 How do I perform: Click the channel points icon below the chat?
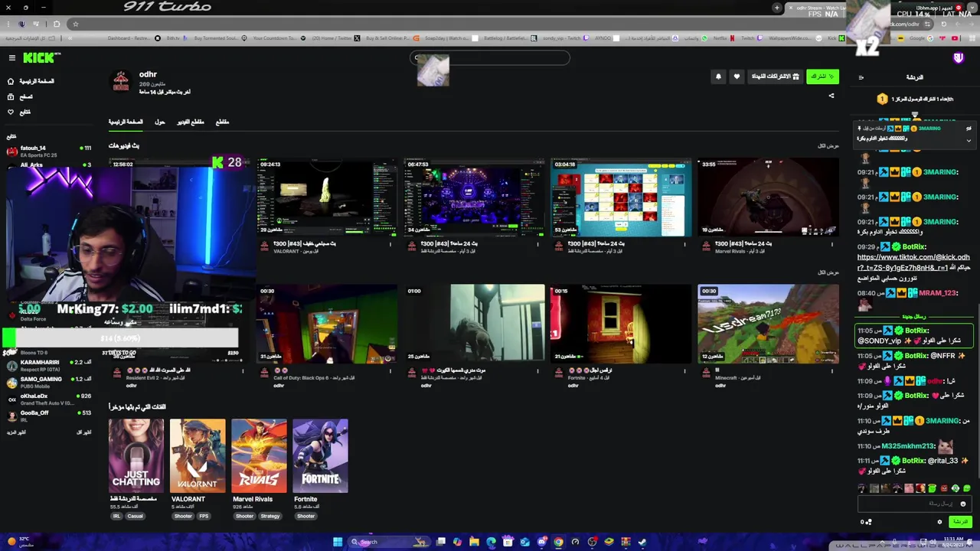coord(867,522)
